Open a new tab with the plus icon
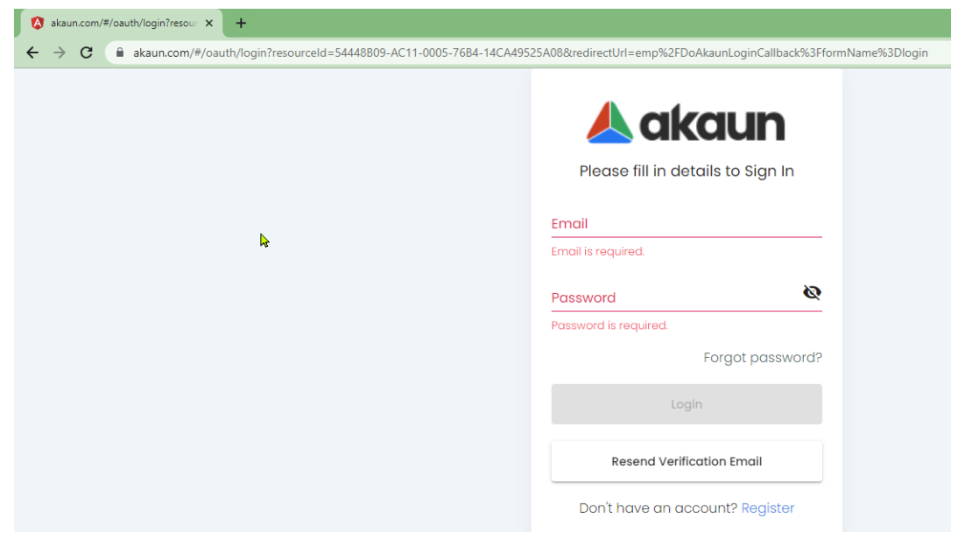Image resolution: width=965 pixels, height=560 pixels. pos(241,24)
